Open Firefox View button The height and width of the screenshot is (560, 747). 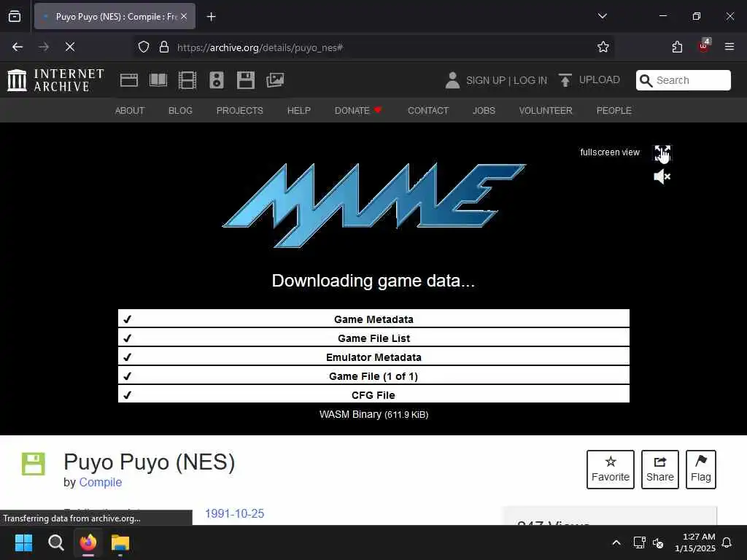(15, 16)
